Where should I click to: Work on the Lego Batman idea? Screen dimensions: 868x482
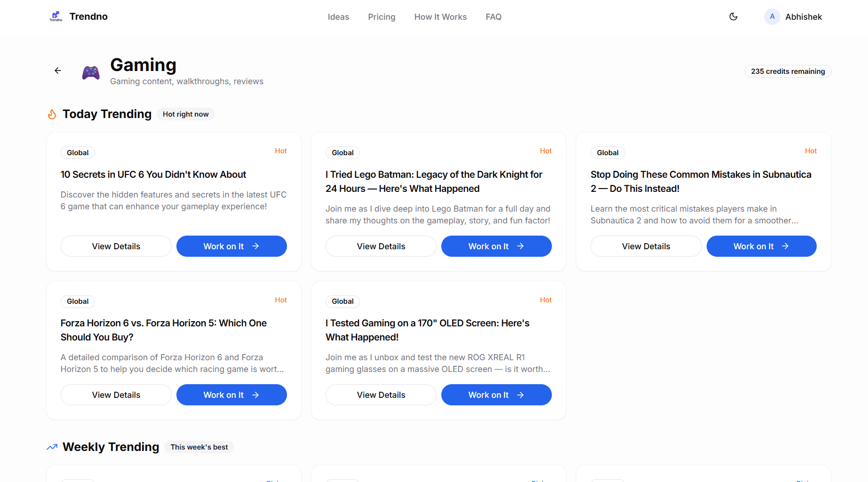(496, 246)
